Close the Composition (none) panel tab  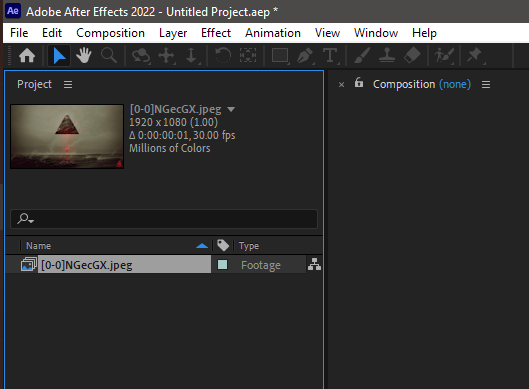[341, 85]
